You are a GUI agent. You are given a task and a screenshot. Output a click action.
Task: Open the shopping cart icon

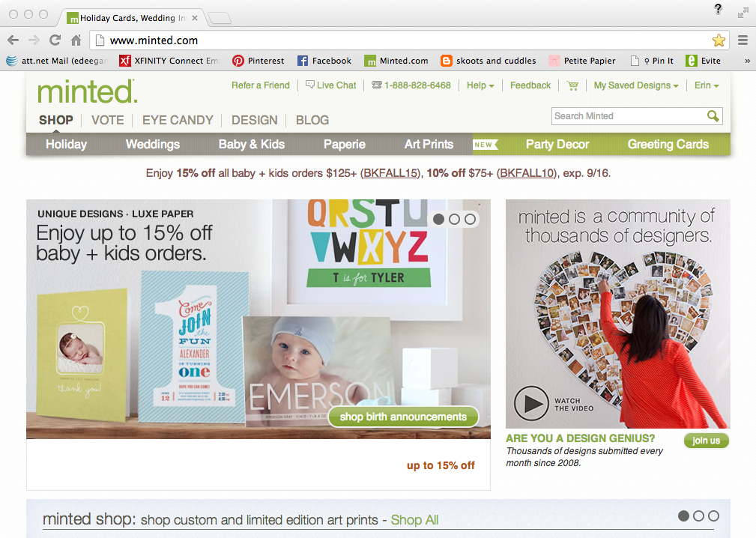(572, 86)
